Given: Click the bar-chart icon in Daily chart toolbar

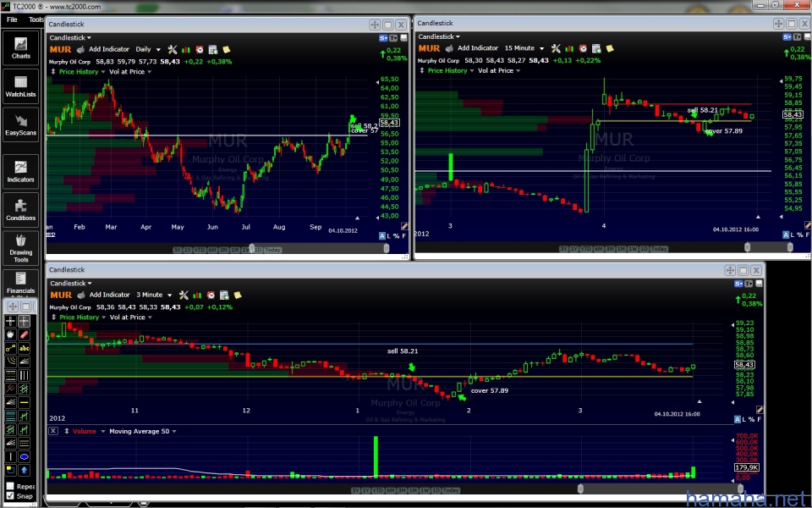Looking at the screenshot, I should point(186,50).
